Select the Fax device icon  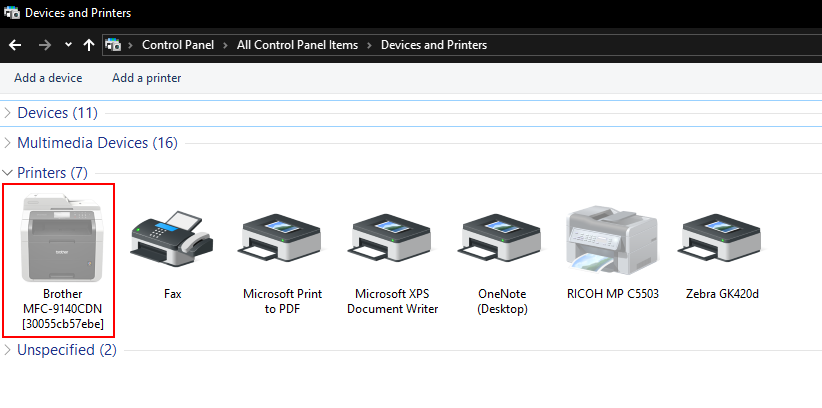tap(171, 243)
